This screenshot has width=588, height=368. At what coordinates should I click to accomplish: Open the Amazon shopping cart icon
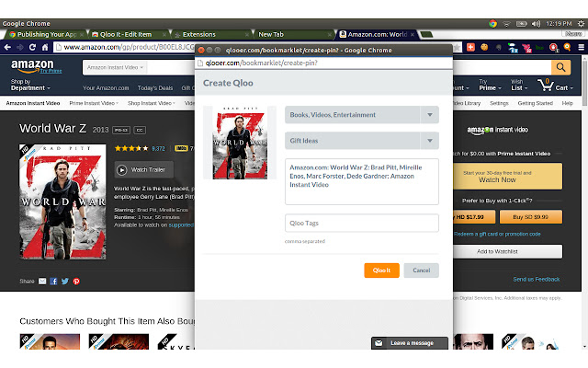click(545, 85)
